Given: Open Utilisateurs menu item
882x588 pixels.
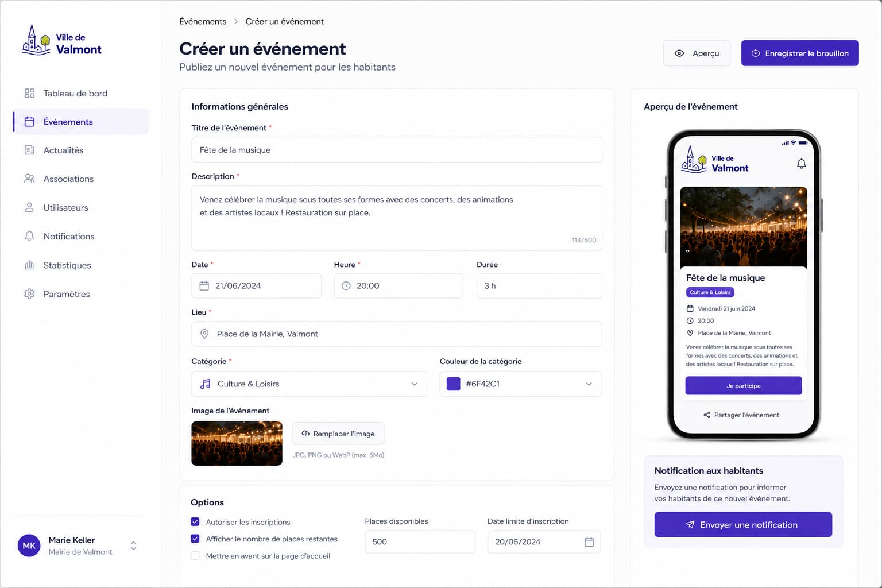Looking at the screenshot, I should 80,207.
